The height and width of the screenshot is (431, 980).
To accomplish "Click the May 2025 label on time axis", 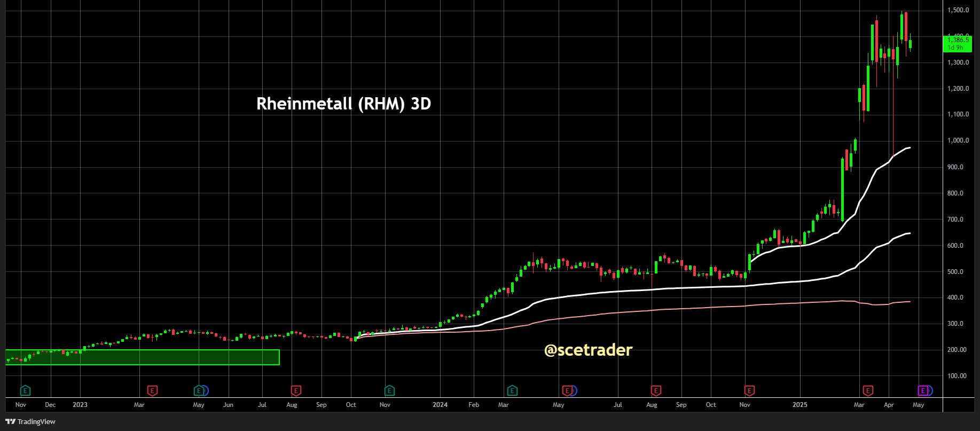I will (919, 405).
